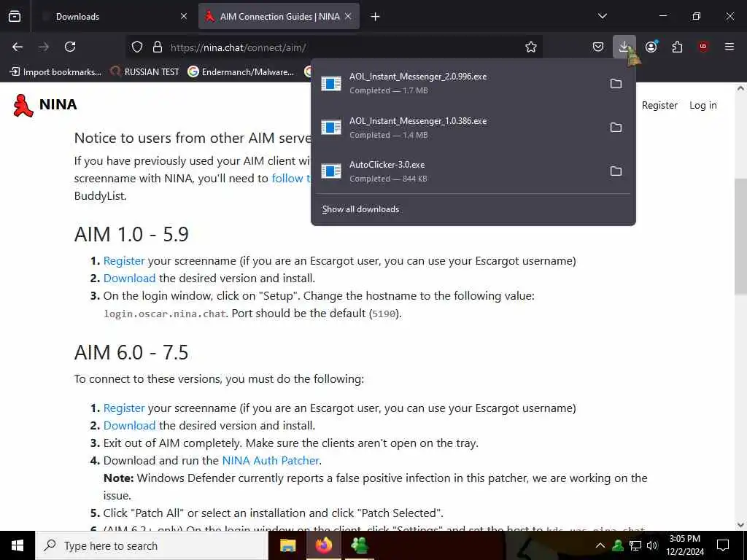This screenshot has height=560, width=747.
Task: Click the scrollbar up arrow
Action: point(741,88)
